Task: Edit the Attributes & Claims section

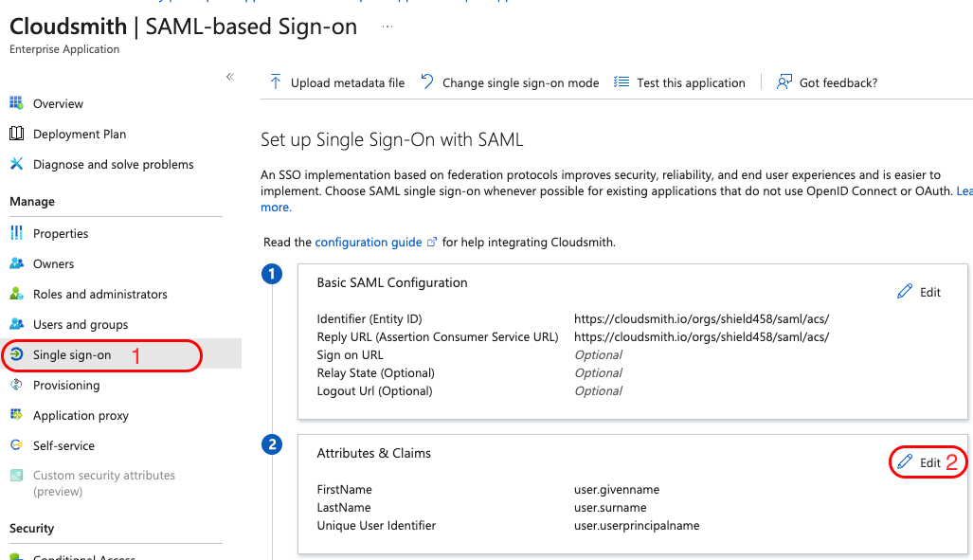Action: click(920, 462)
